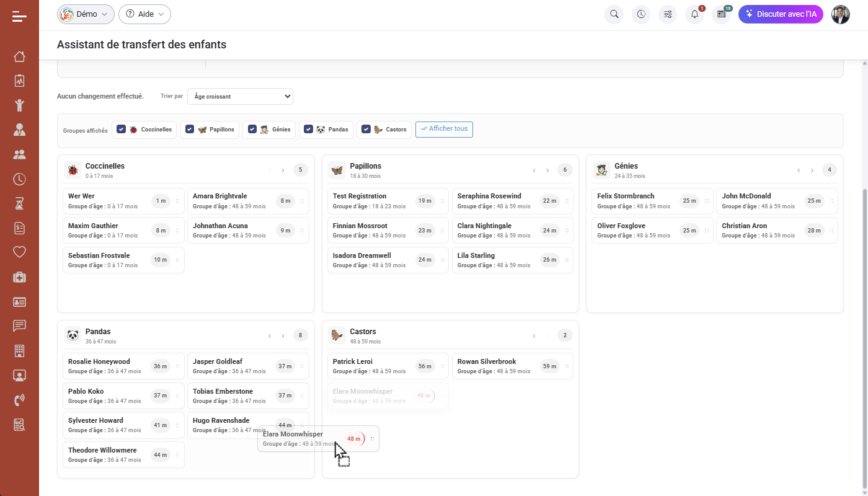
Task: Click the next arrow in Papillons header
Action: [x=547, y=170]
